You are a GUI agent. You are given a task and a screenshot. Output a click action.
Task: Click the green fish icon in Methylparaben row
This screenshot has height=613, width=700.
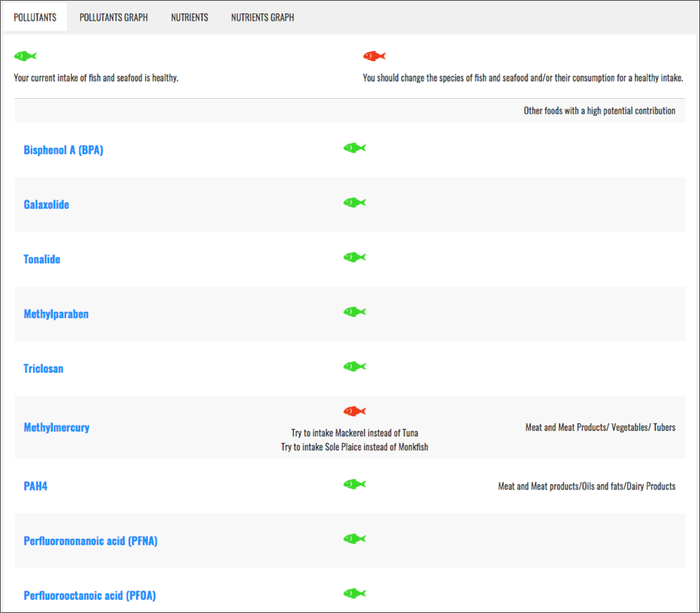coord(354,312)
